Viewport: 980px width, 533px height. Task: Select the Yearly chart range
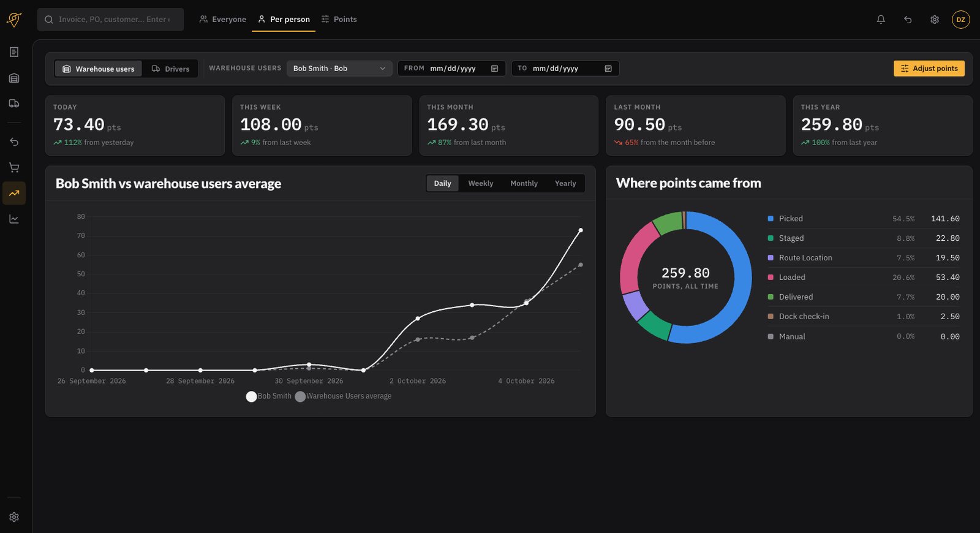[x=565, y=183]
